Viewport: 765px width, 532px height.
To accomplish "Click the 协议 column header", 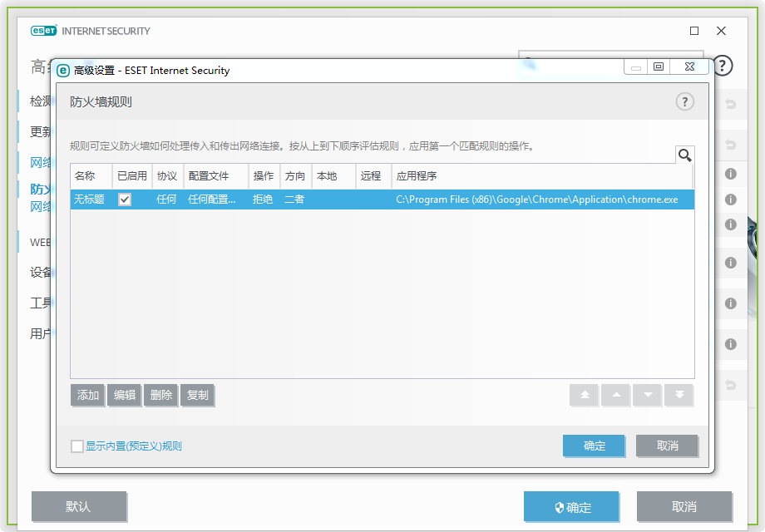I will point(167,176).
